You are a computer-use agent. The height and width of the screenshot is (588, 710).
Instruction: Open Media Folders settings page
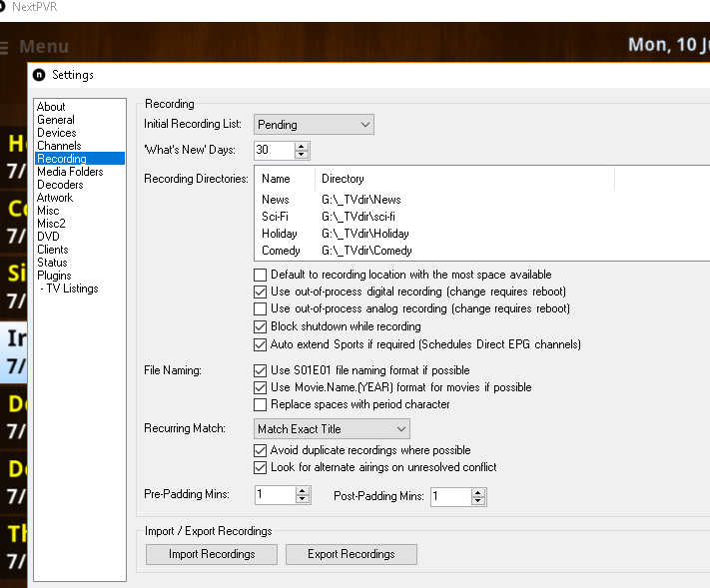(70, 172)
